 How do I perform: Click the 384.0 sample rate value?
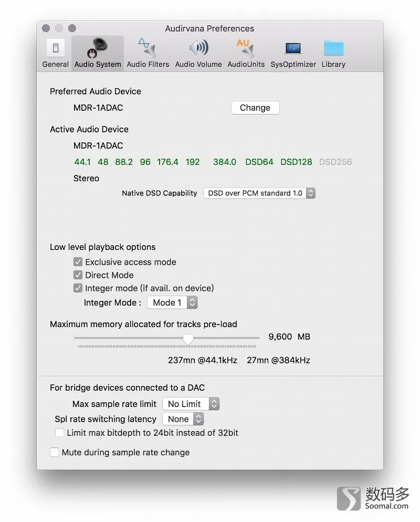(x=225, y=162)
